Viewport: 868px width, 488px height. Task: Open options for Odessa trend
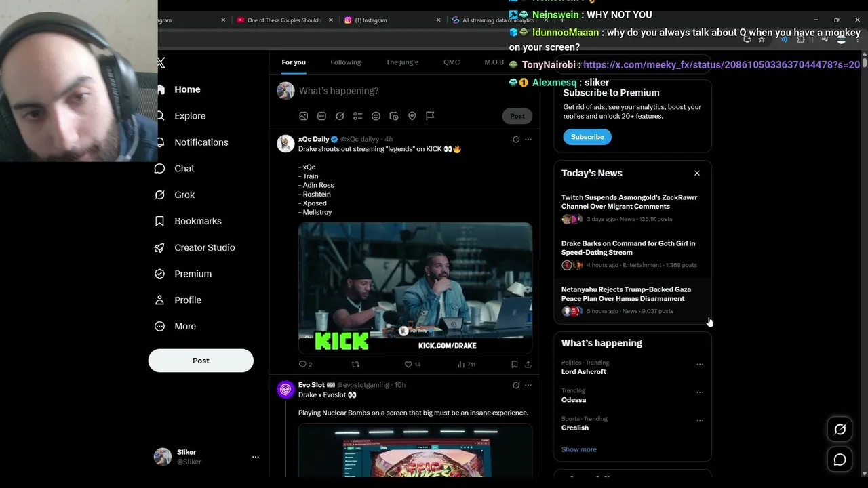pos(700,392)
